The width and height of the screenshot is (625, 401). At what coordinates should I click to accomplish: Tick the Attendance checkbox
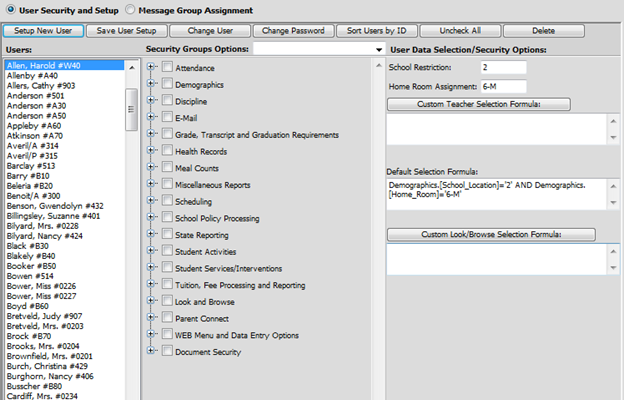click(x=167, y=67)
